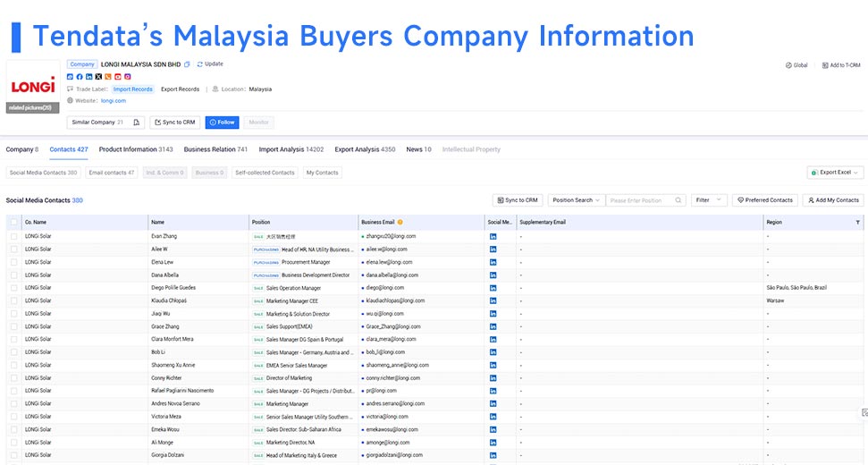This screenshot has width=868, height=465.
Task: Open the Filter dropdown
Action: pyautogui.click(x=709, y=200)
